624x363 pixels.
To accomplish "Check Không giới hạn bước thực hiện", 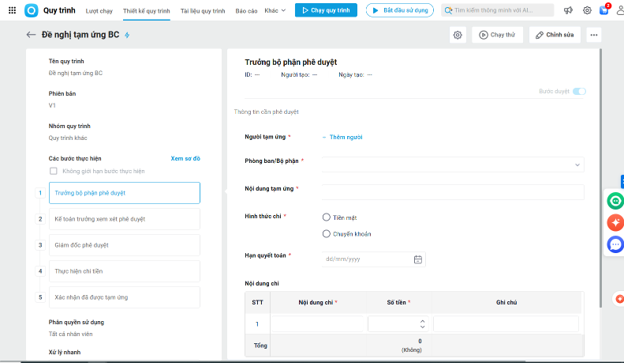I will pos(53,171).
